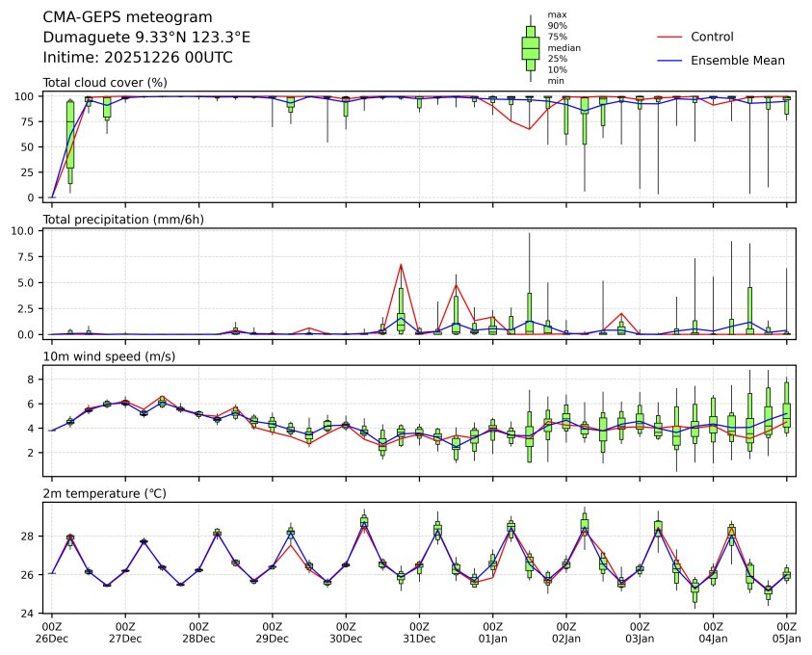The height and width of the screenshot is (655, 812).
Task: Click the red Control legend line
Action: coord(669,37)
